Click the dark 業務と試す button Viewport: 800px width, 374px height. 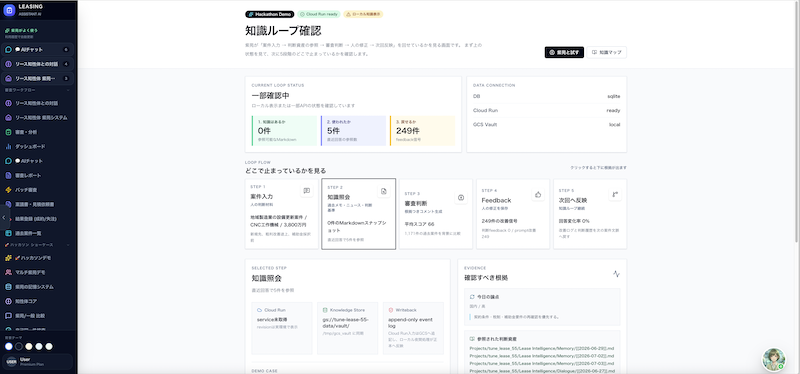pyautogui.click(x=564, y=52)
